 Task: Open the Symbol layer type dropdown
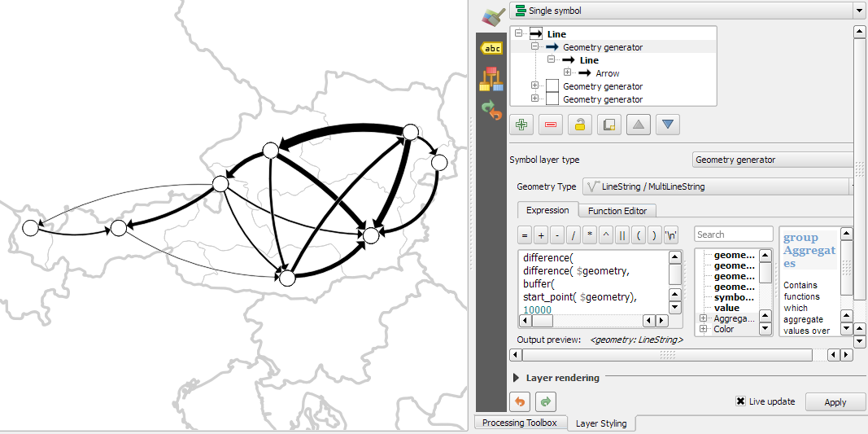[773, 160]
